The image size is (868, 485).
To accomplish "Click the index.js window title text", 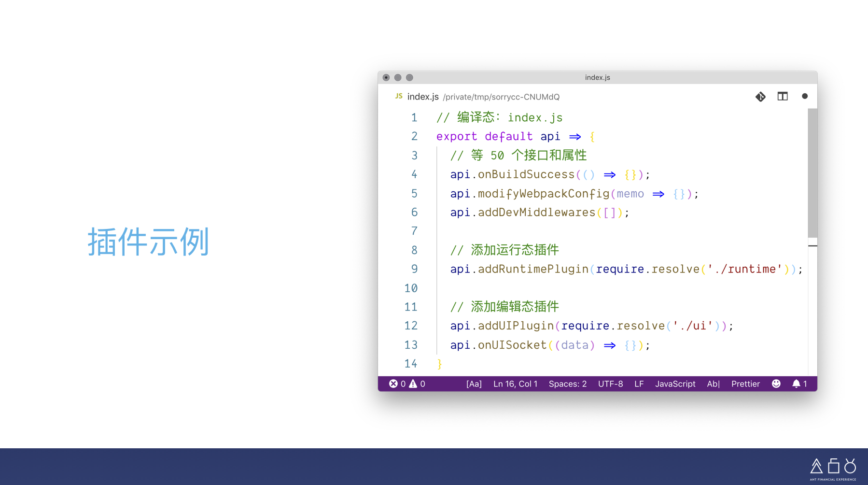I will (598, 77).
